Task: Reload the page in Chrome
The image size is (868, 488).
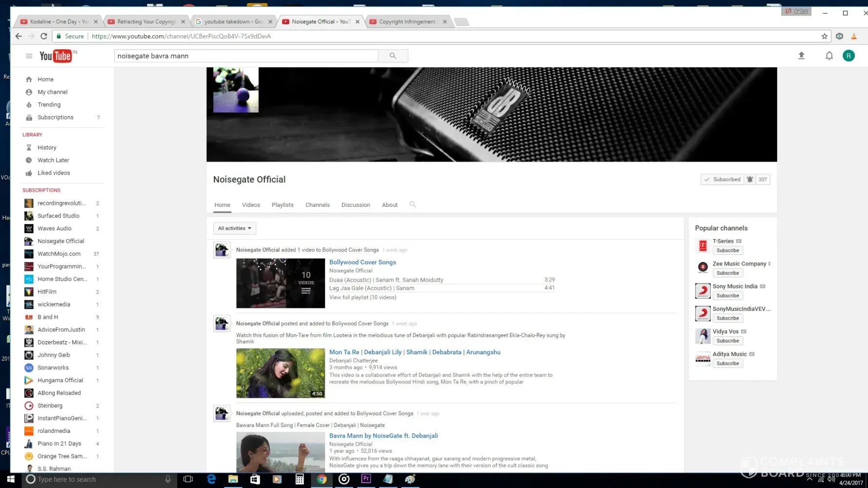Action: coord(44,36)
